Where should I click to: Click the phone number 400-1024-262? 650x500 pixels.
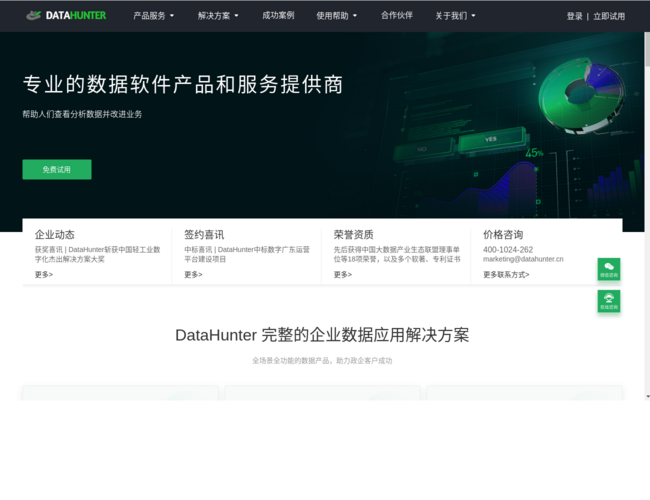[x=508, y=250]
